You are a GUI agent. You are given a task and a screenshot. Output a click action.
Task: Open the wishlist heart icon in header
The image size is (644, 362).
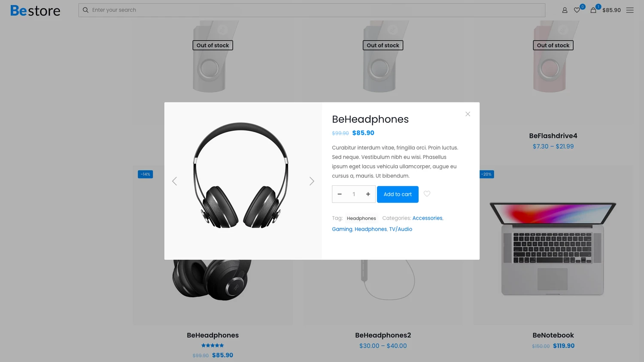point(577,10)
